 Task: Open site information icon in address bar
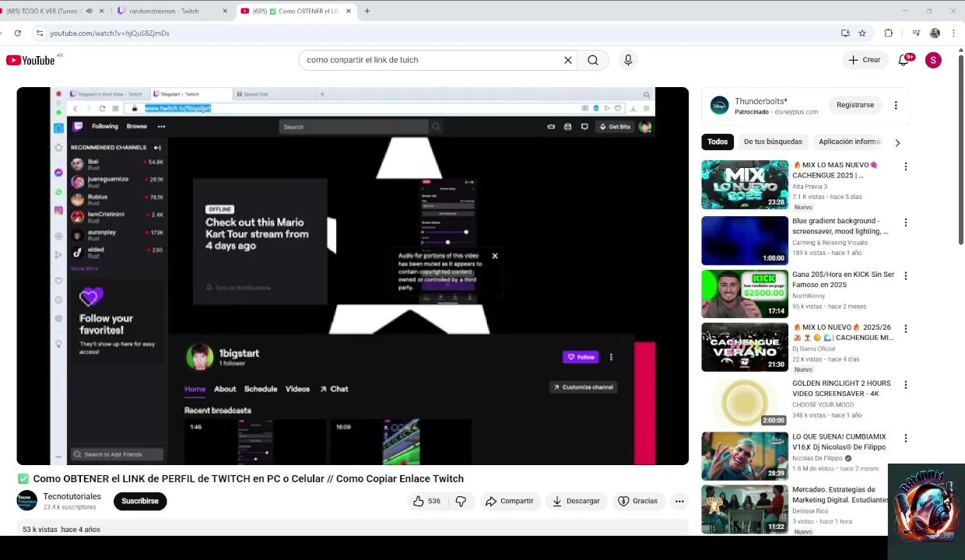[x=40, y=33]
